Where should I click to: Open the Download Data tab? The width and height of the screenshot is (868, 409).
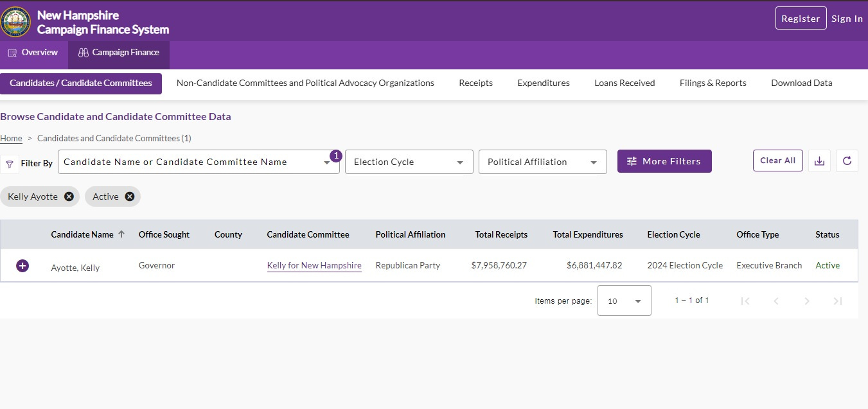pyautogui.click(x=802, y=83)
